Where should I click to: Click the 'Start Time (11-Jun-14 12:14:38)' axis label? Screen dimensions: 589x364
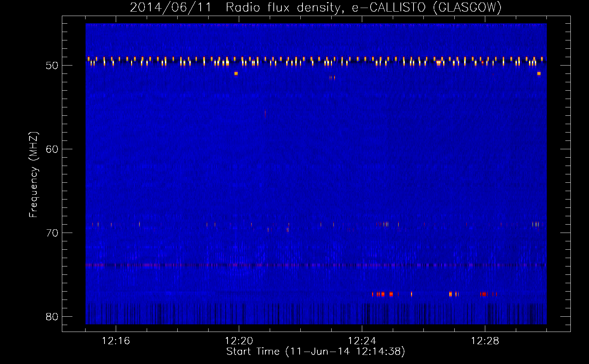coord(316,352)
